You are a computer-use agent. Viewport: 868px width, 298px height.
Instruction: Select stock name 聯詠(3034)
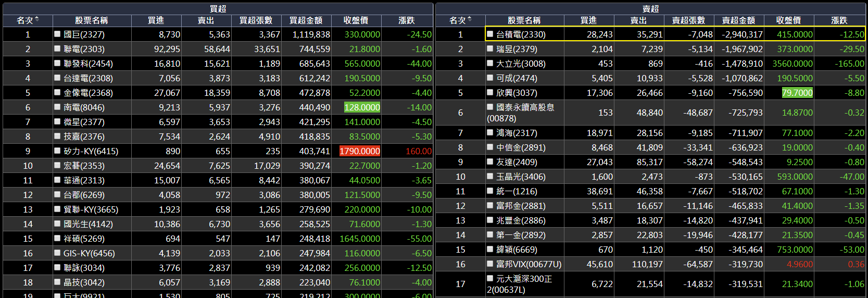point(84,268)
